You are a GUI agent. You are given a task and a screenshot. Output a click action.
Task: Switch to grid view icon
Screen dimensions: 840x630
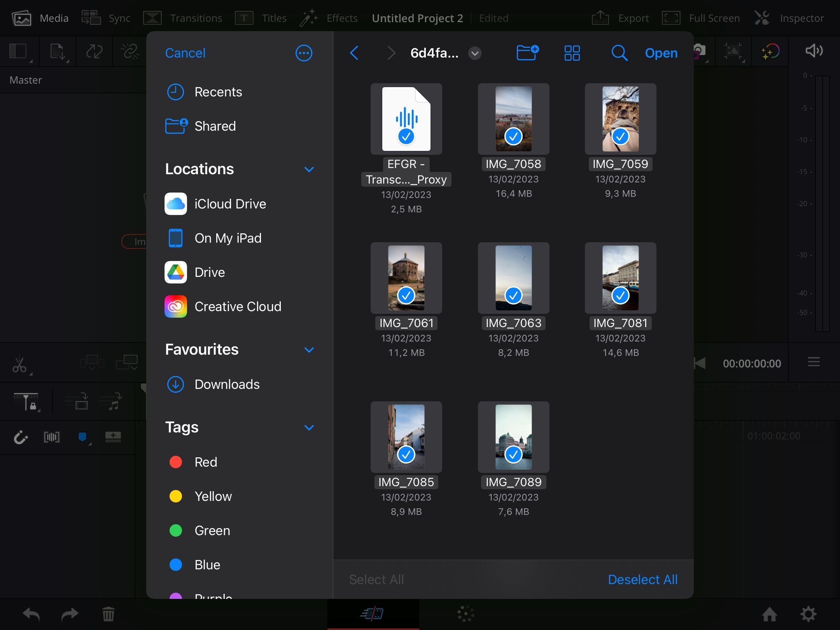572,53
